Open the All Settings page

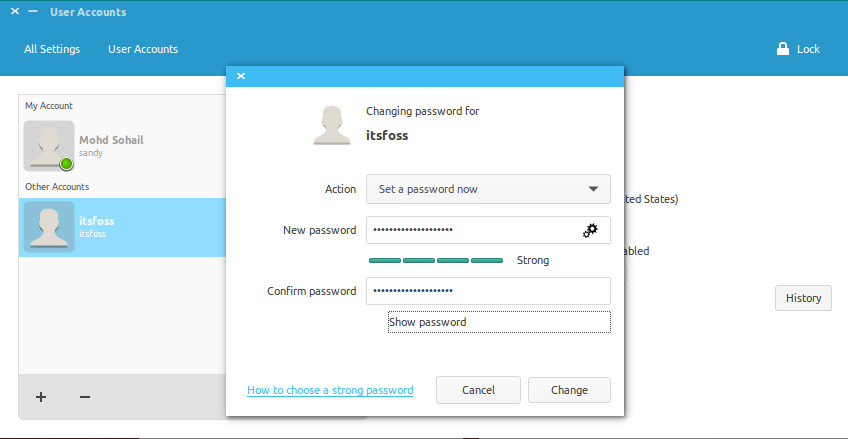pyautogui.click(x=52, y=49)
